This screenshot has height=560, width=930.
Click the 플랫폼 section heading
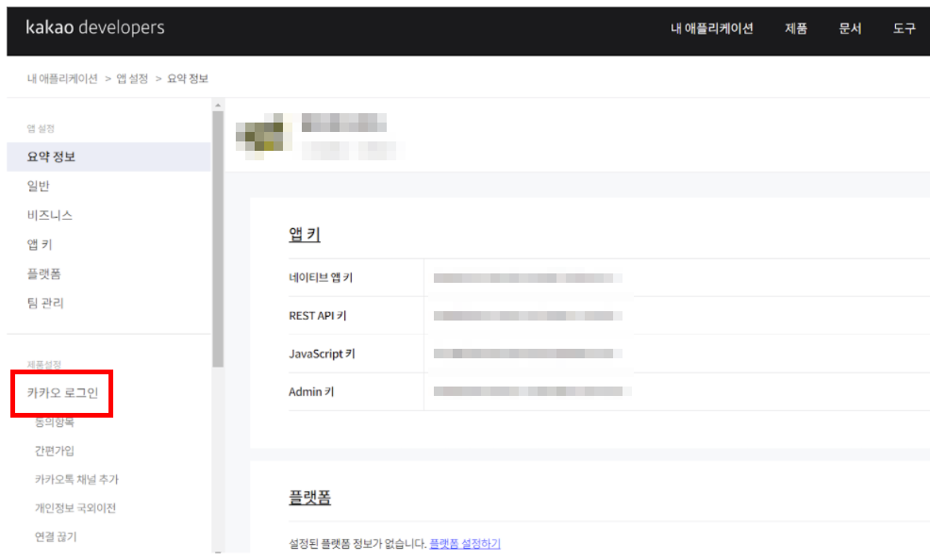point(309,497)
